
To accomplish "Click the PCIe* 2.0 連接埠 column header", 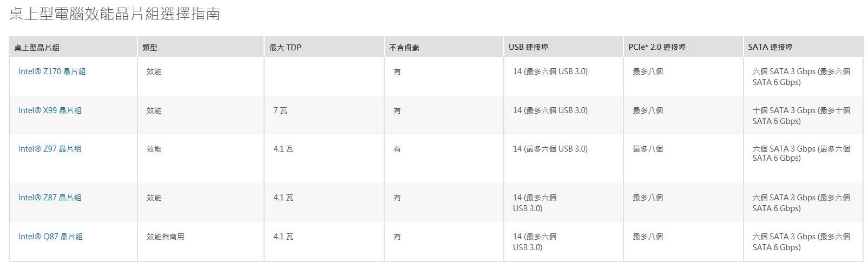I will point(657,47).
